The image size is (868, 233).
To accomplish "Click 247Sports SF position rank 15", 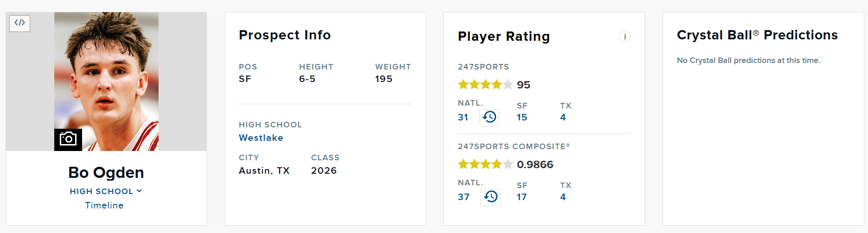I will (x=522, y=117).
